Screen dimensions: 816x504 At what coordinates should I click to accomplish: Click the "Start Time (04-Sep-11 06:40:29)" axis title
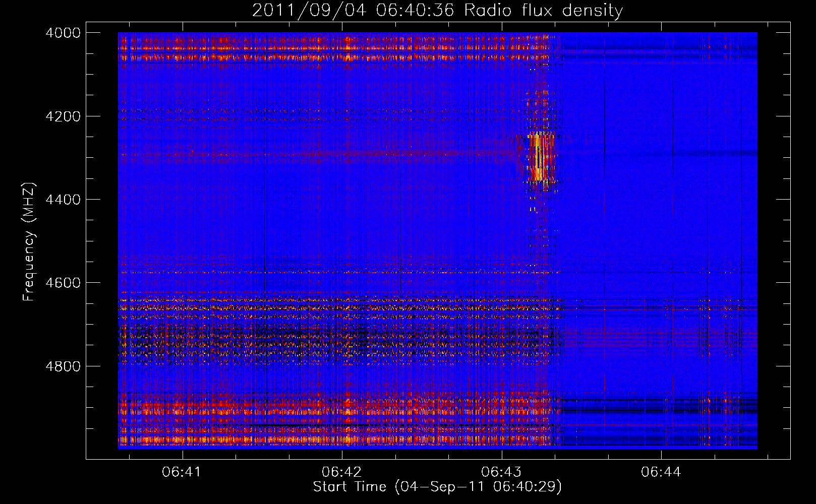pos(437,487)
